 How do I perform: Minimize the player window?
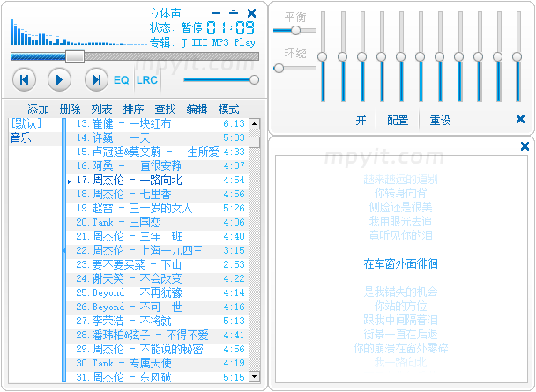pos(216,13)
